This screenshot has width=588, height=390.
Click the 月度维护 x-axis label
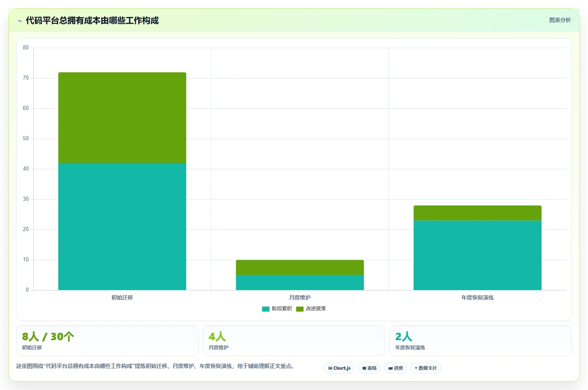pyautogui.click(x=300, y=297)
